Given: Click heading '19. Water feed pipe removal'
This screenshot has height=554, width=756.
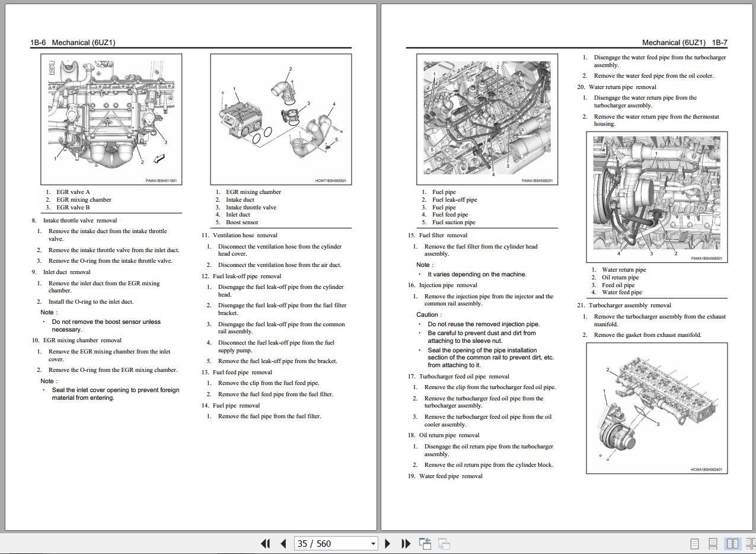Looking at the screenshot, I should pyautogui.click(x=445, y=476).
